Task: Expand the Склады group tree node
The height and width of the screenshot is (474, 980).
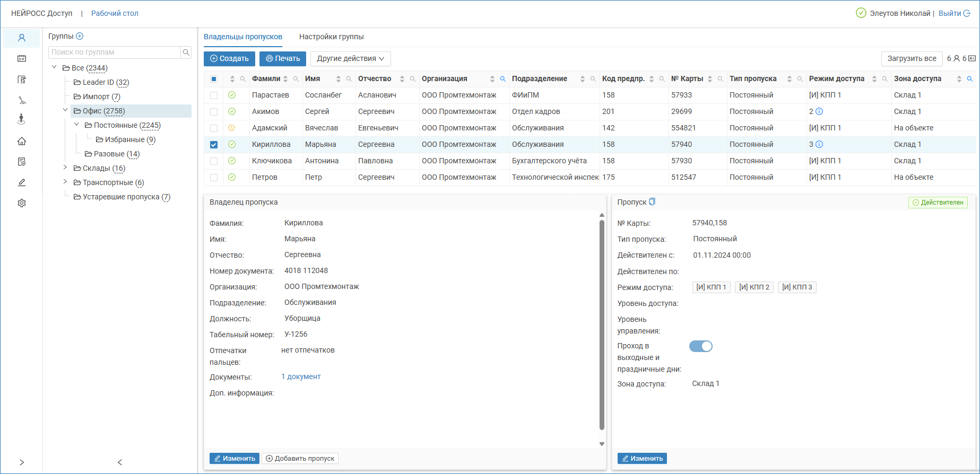Action: pyautogui.click(x=65, y=168)
